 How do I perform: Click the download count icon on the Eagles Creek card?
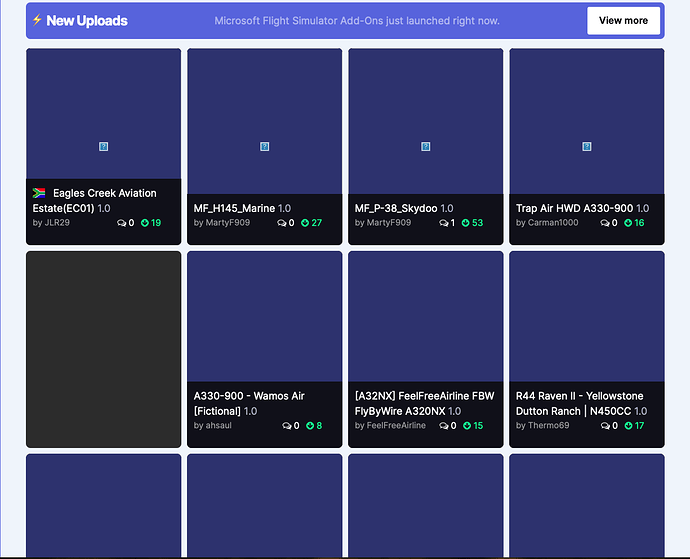click(145, 223)
